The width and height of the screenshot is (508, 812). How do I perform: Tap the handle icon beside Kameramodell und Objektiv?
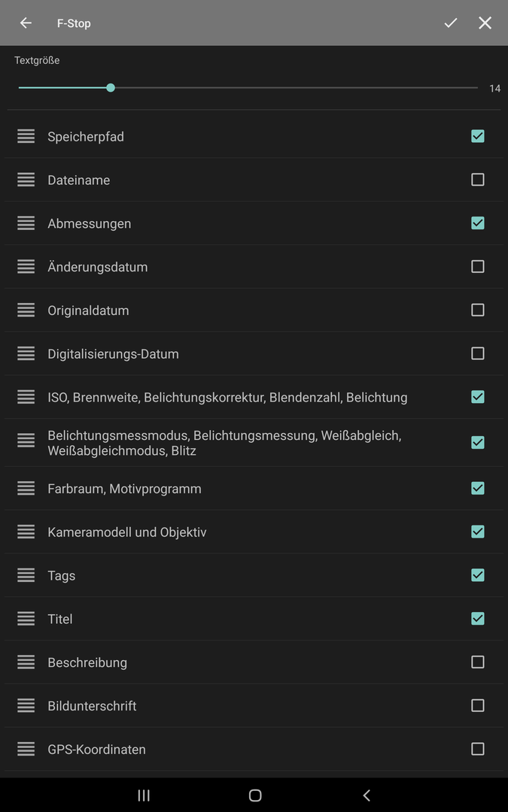26,532
